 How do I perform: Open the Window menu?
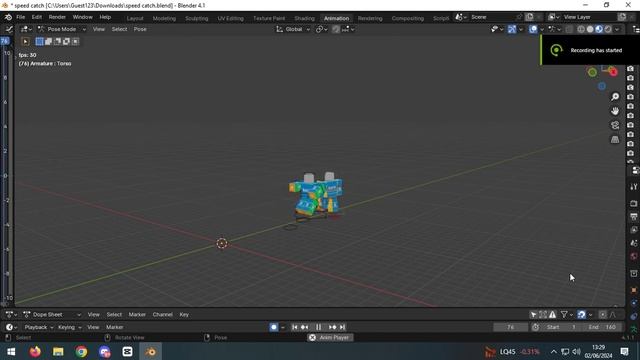point(82,17)
